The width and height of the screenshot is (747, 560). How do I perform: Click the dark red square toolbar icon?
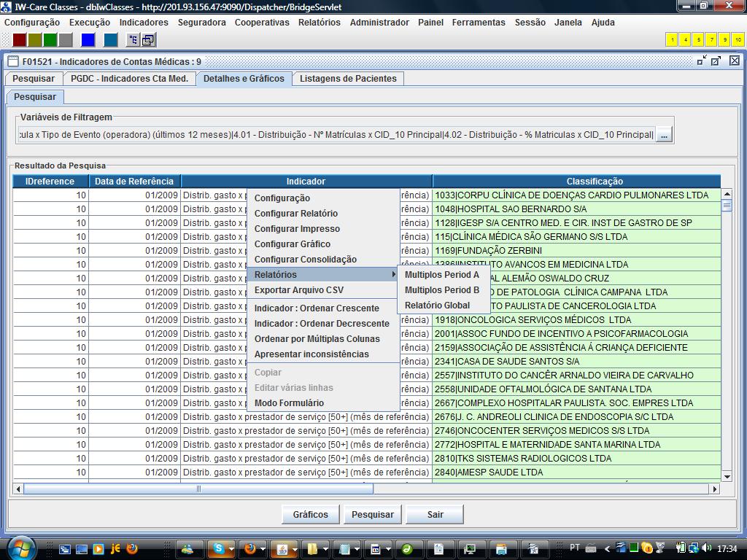pyautogui.click(x=20, y=39)
